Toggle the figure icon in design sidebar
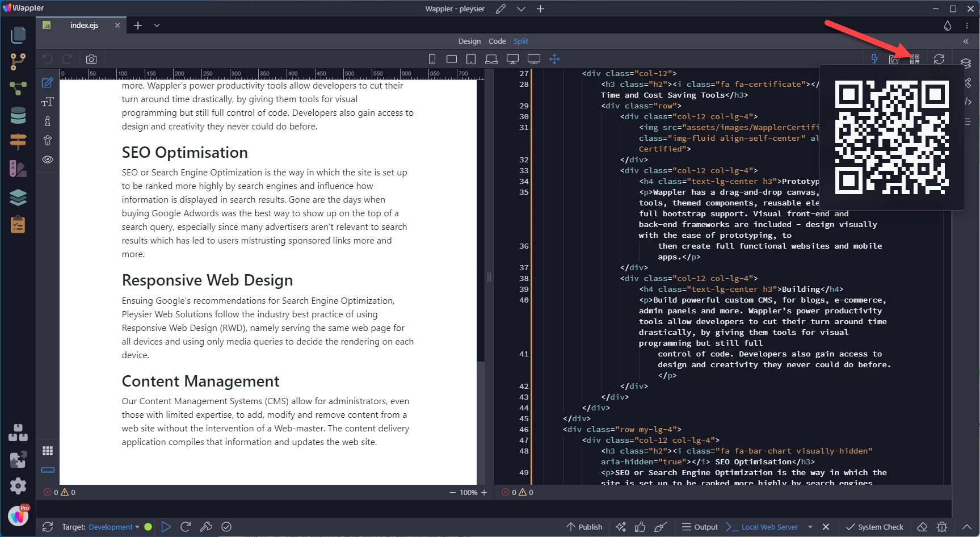Viewport: 980px width, 537px height. (x=48, y=140)
